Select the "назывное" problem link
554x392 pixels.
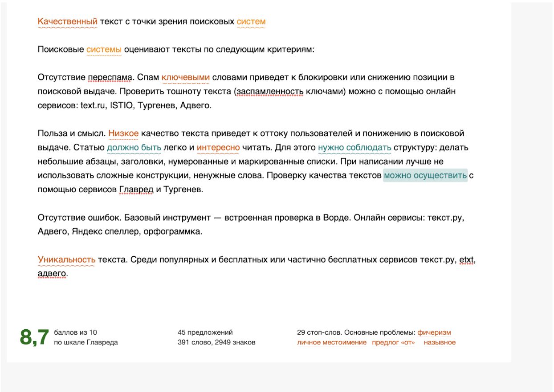tap(440, 343)
